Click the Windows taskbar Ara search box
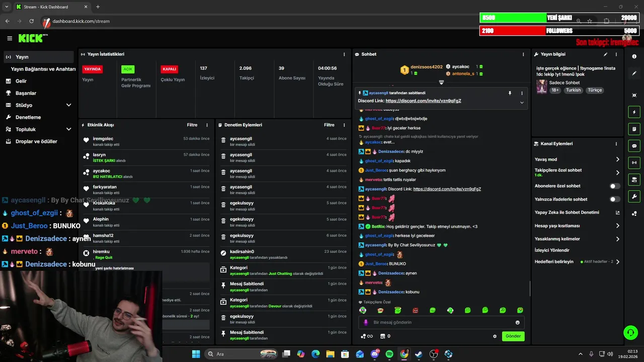Viewport: 644px width, 362px height. [242, 354]
